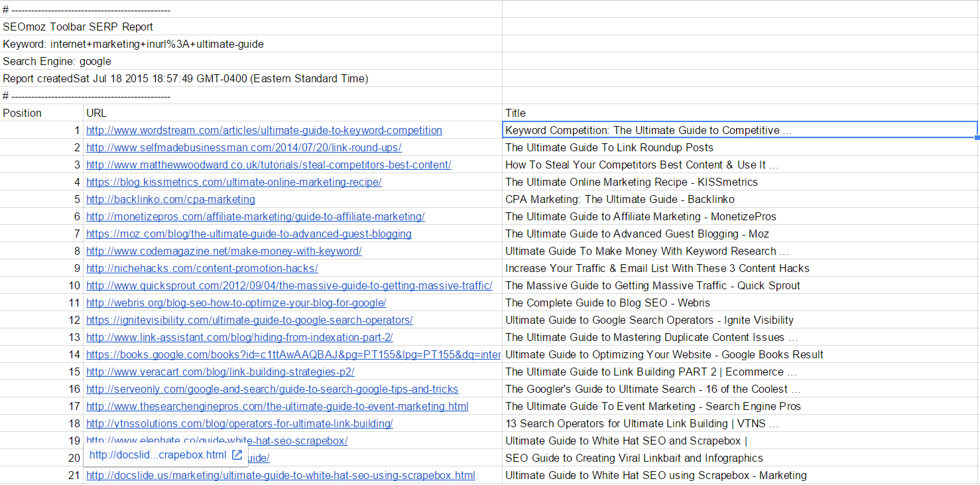Select title 'Link Building PART 2 | Ecommerce'
Image resolution: width=980 pixels, height=485 pixels.
[741, 372]
